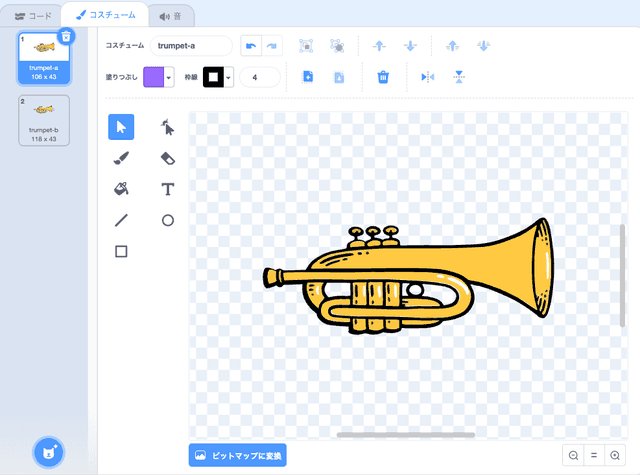Open the outline color dropdown
This screenshot has width=640, height=475.
click(229, 77)
